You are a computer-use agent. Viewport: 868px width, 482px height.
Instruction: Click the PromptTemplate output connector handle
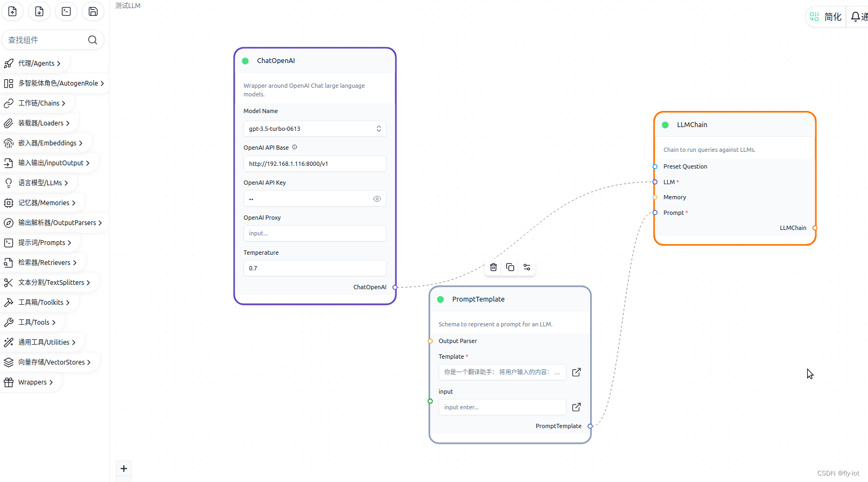pyautogui.click(x=590, y=426)
